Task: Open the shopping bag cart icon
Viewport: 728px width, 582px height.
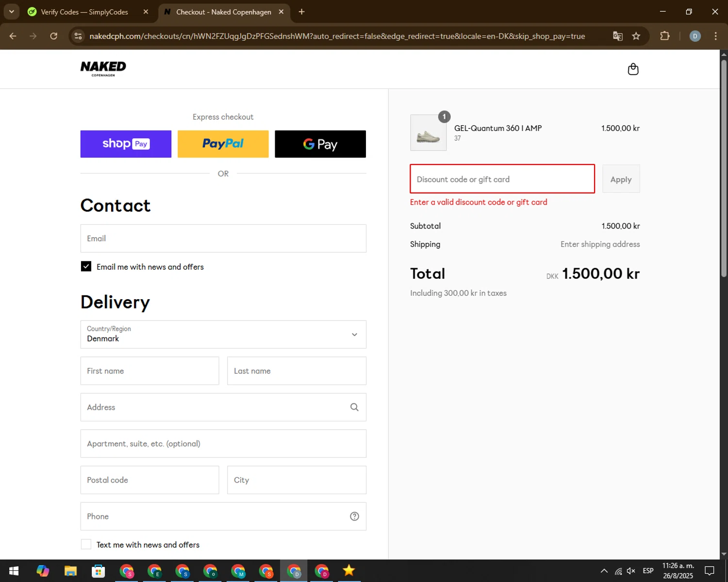Action: tap(633, 69)
